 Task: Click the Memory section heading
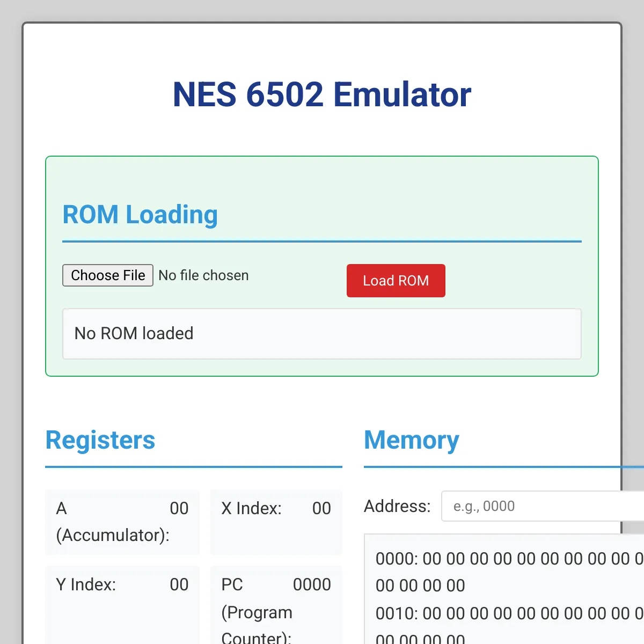pos(411,440)
